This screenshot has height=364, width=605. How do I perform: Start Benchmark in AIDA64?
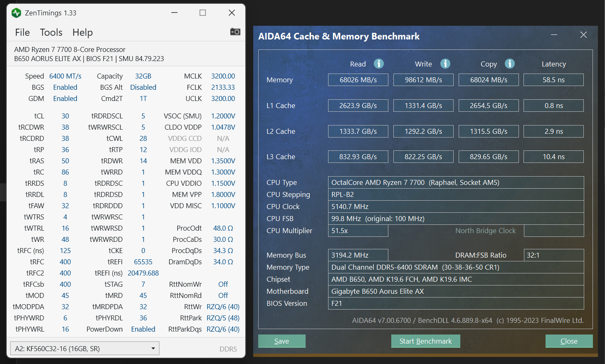click(425, 341)
